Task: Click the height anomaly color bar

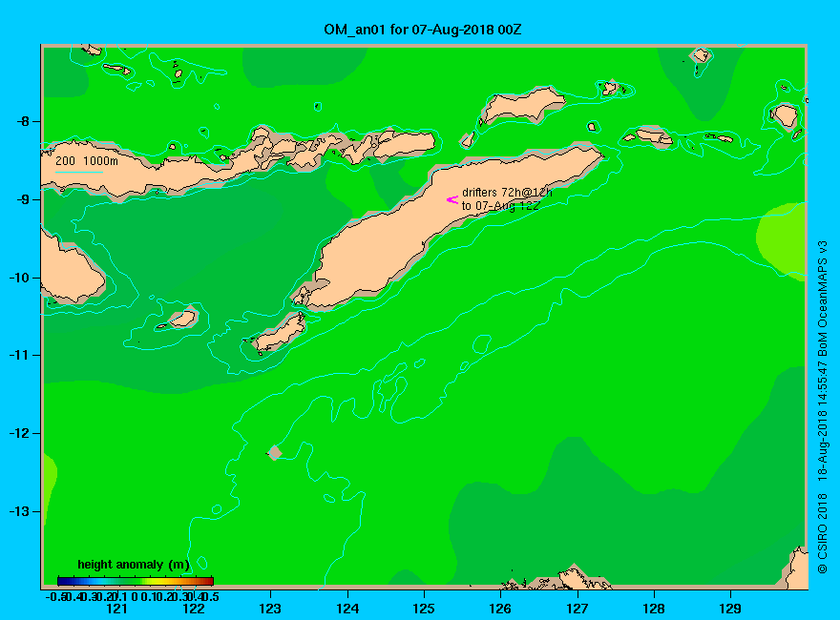Action: tap(136, 581)
